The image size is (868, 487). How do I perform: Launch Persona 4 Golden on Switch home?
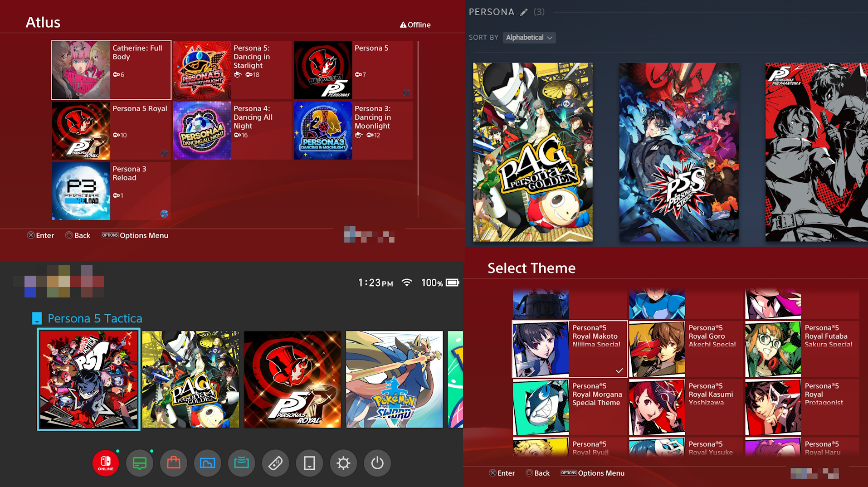click(190, 380)
